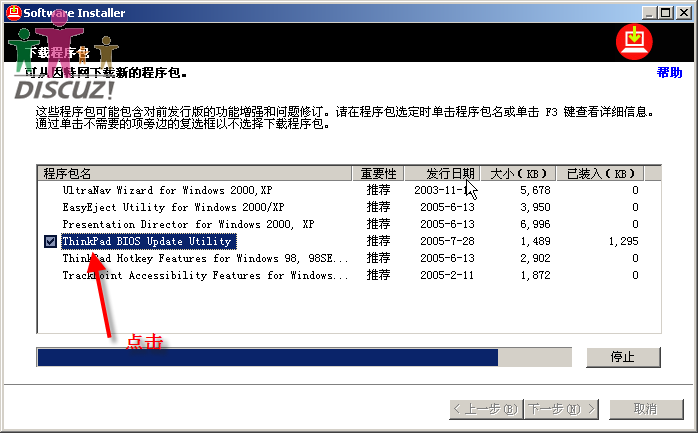
Task: Select the EasyEject Utility package row
Action: pyautogui.click(x=166, y=207)
